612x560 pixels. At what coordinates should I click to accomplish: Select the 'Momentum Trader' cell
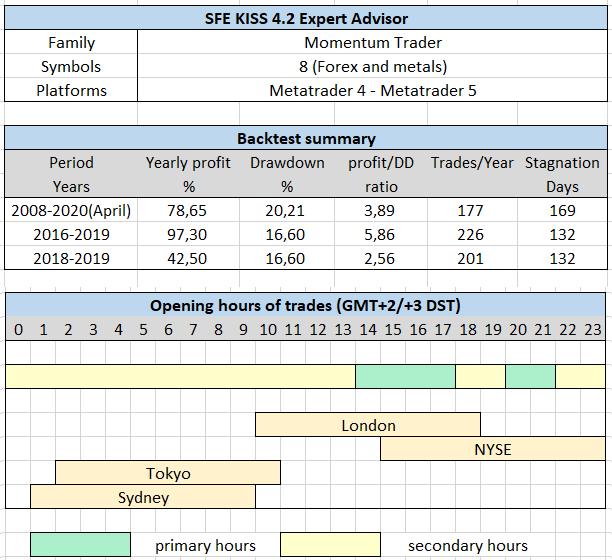tap(372, 42)
